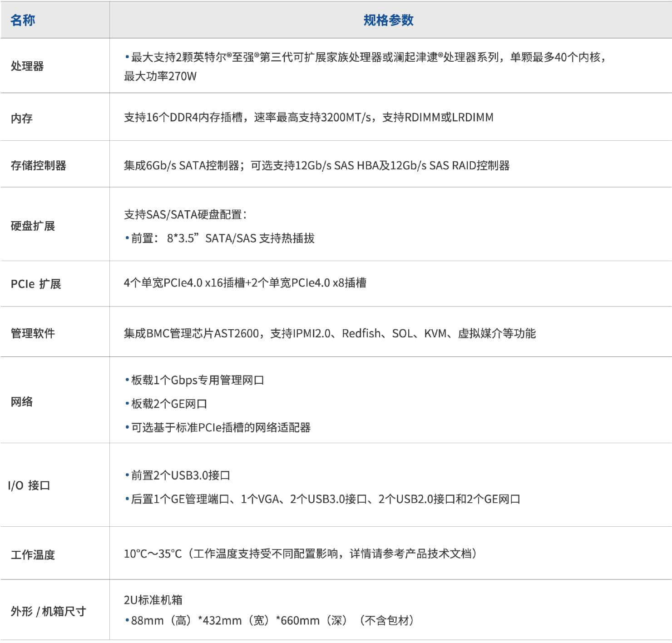Select the 硬盘扩展 row label
Image resolution: width=672 pixels, height=643 pixels.
coord(33,226)
